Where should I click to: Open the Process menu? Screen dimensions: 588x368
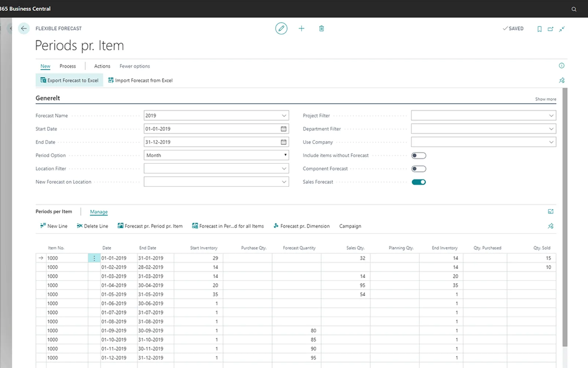pos(68,66)
